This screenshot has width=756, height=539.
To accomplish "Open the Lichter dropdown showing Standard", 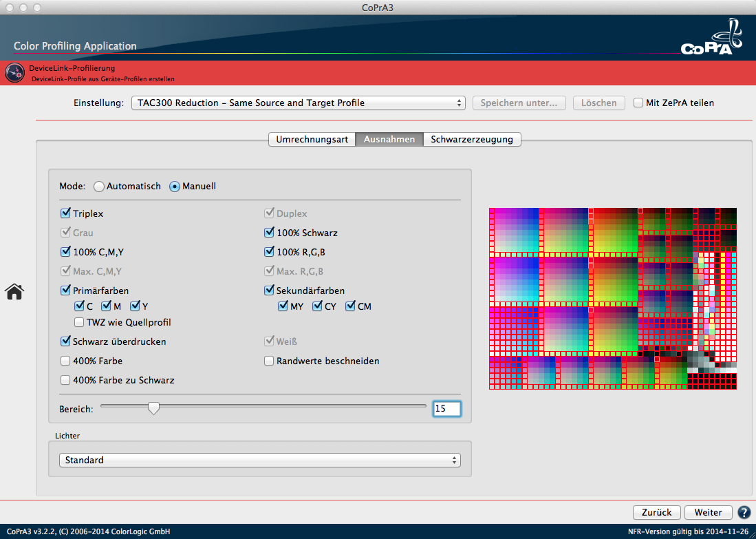I will [x=260, y=459].
